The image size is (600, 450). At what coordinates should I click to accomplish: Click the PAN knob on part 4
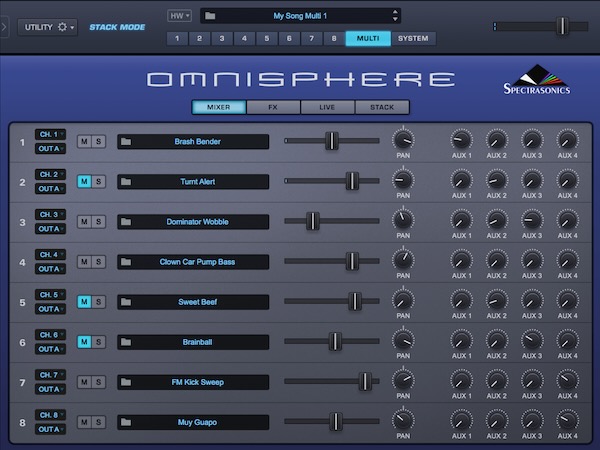coord(403,260)
